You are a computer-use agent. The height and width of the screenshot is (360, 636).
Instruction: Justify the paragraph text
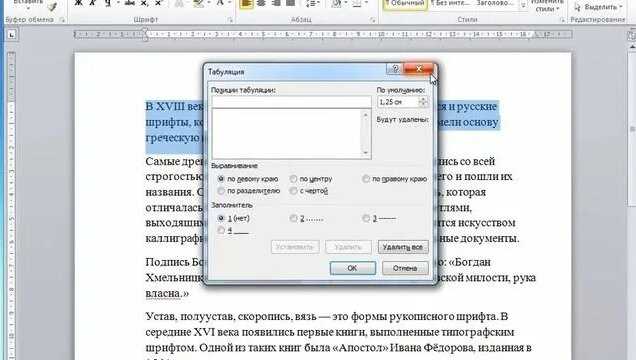coord(291,3)
